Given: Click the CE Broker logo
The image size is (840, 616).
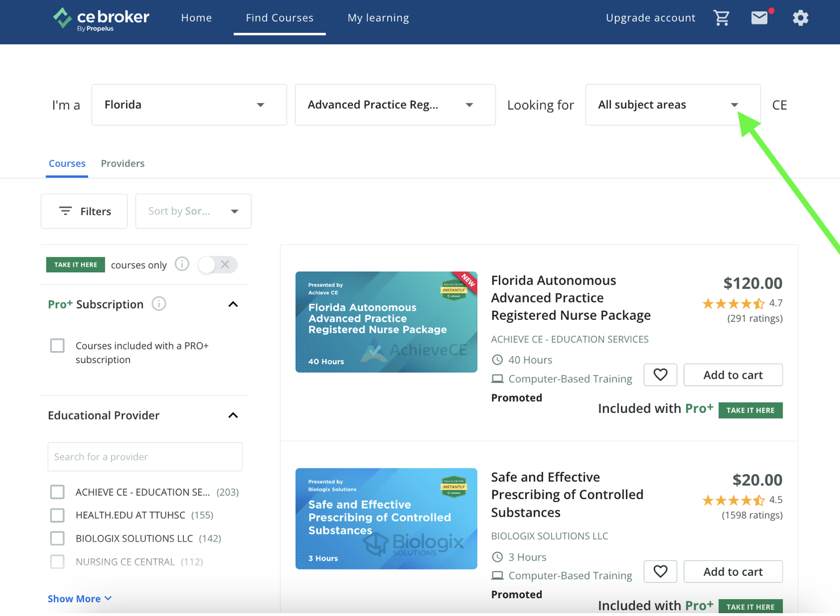Looking at the screenshot, I should (x=101, y=18).
